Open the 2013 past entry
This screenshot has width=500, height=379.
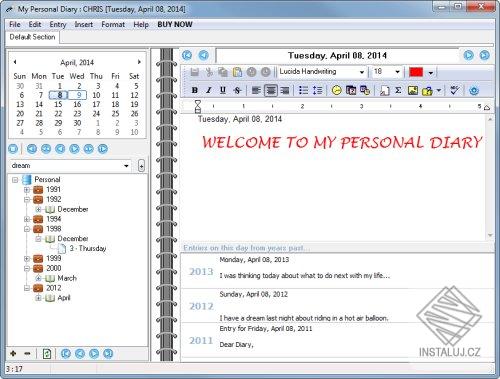(337, 271)
